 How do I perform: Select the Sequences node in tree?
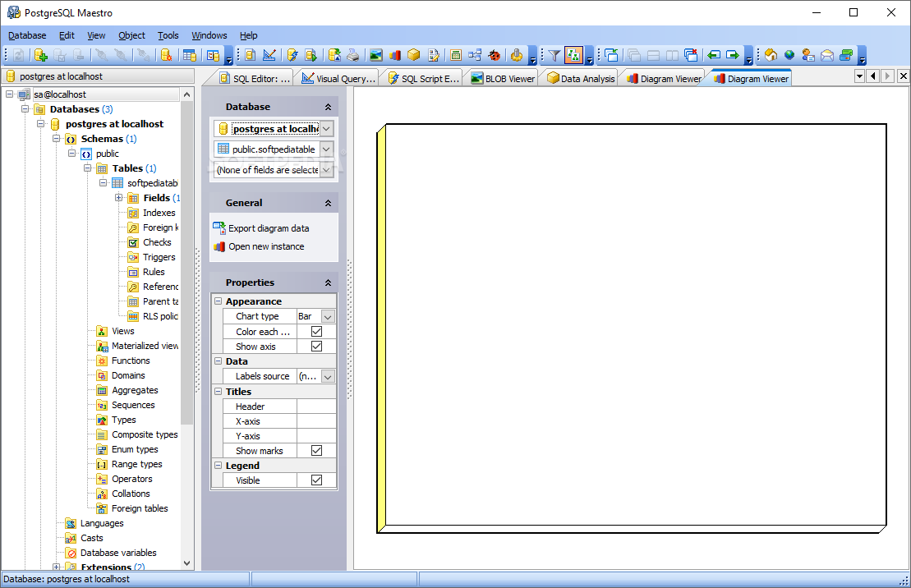(133, 405)
